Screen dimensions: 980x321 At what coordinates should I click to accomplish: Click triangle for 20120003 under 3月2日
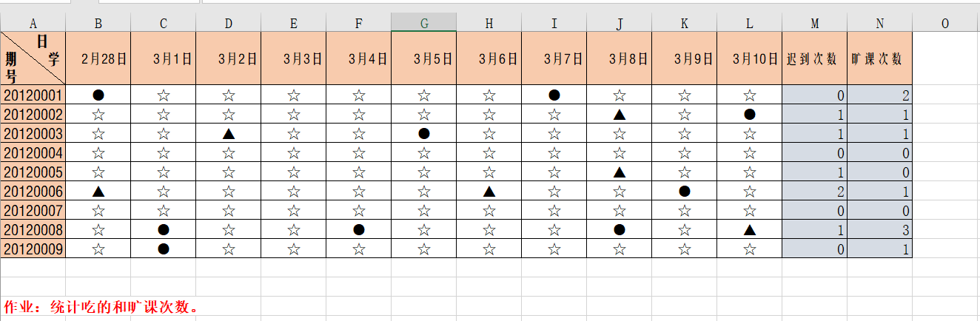tap(229, 133)
